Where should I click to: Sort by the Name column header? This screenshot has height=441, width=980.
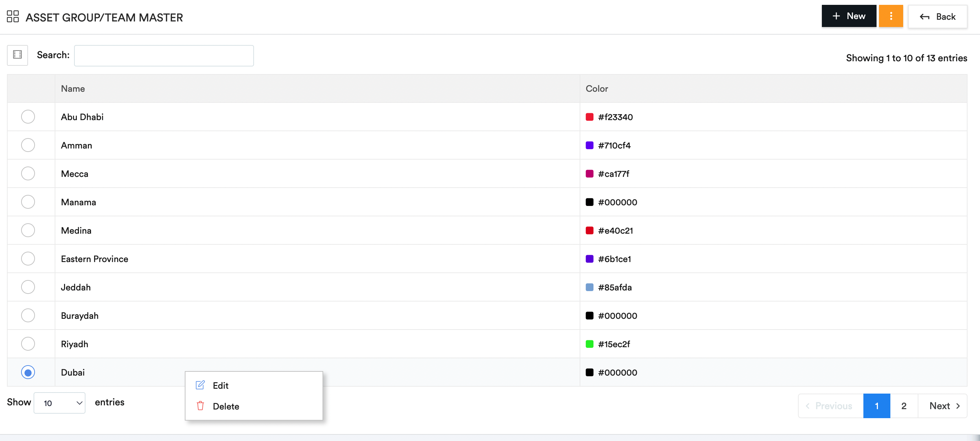(317, 89)
